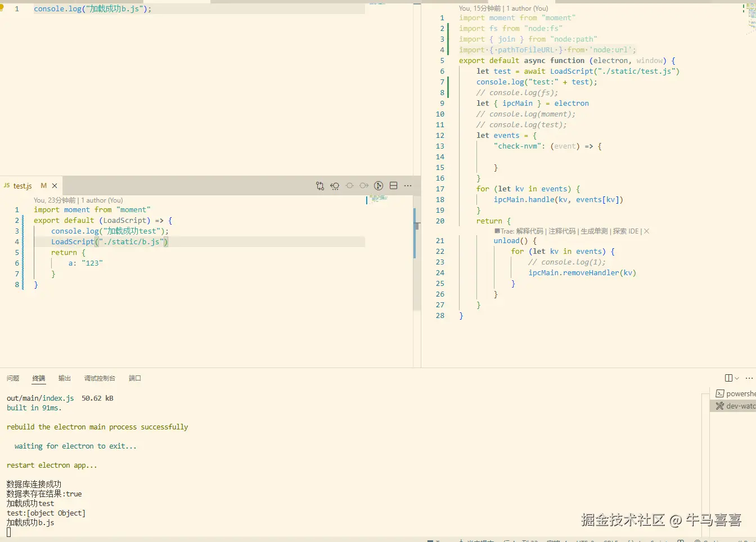Click the 注释代码 code lens link
The width and height of the screenshot is (756, 542).
click(562, 231)
